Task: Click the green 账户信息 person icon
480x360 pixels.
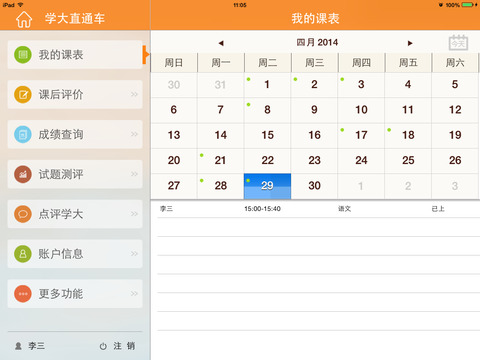Action: point(23,254)
